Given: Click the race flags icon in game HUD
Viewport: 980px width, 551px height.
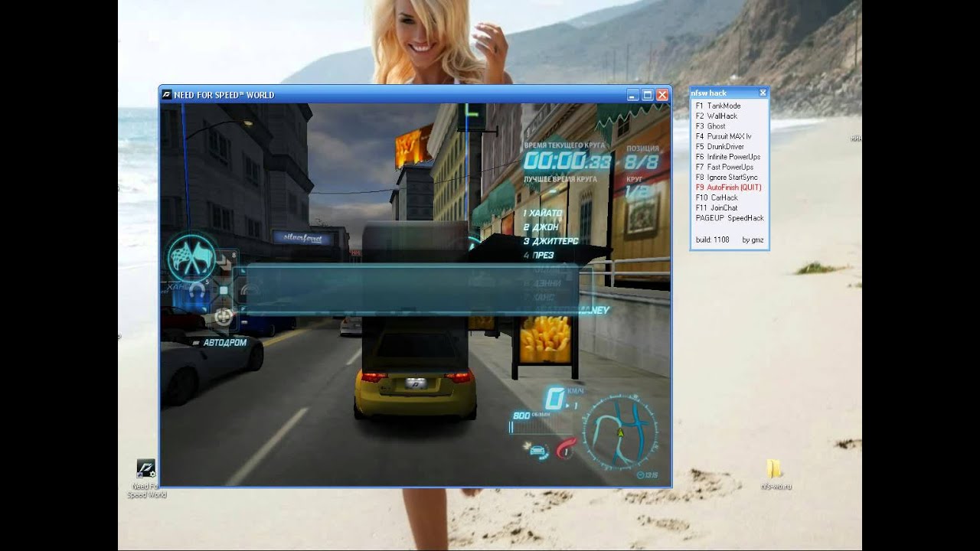Looking at the screenshot, I should 191,257.
